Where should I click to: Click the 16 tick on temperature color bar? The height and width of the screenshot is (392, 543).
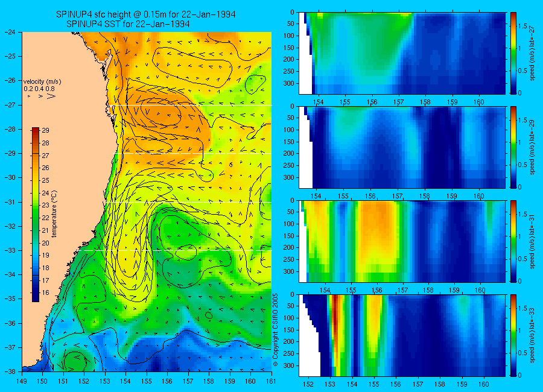[x=45, y=292]
